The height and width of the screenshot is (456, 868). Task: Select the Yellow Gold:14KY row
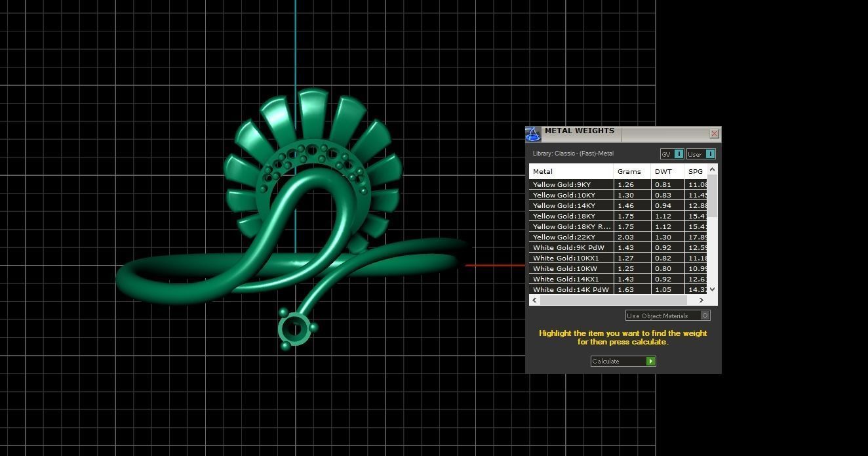coord(618,205)
